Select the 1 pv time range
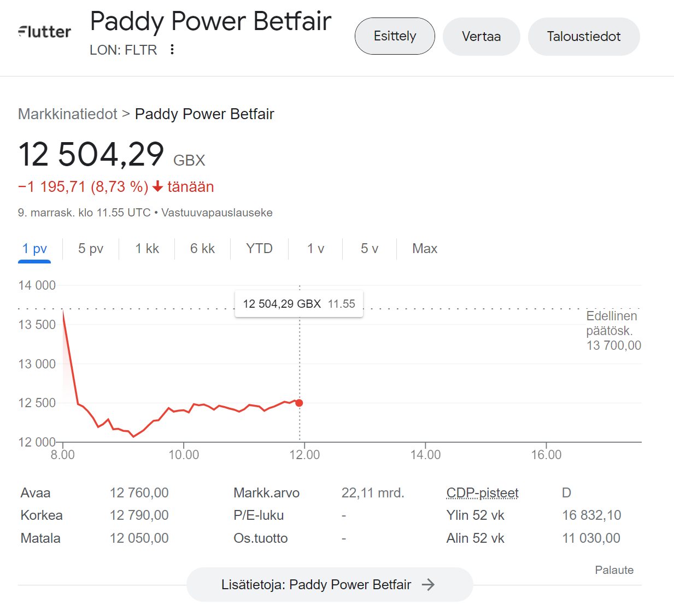The height and width of the screenshot is (616, 674). click(34, 249)
